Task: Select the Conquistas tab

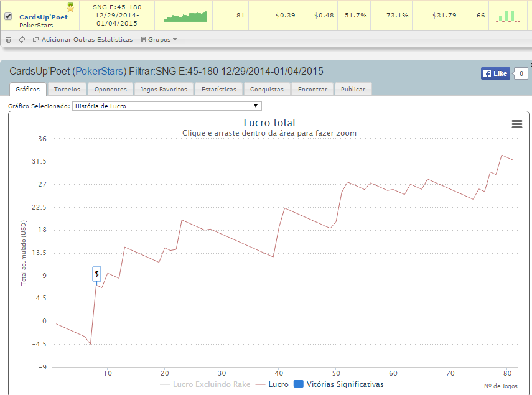Action: [x=267, y=89]
